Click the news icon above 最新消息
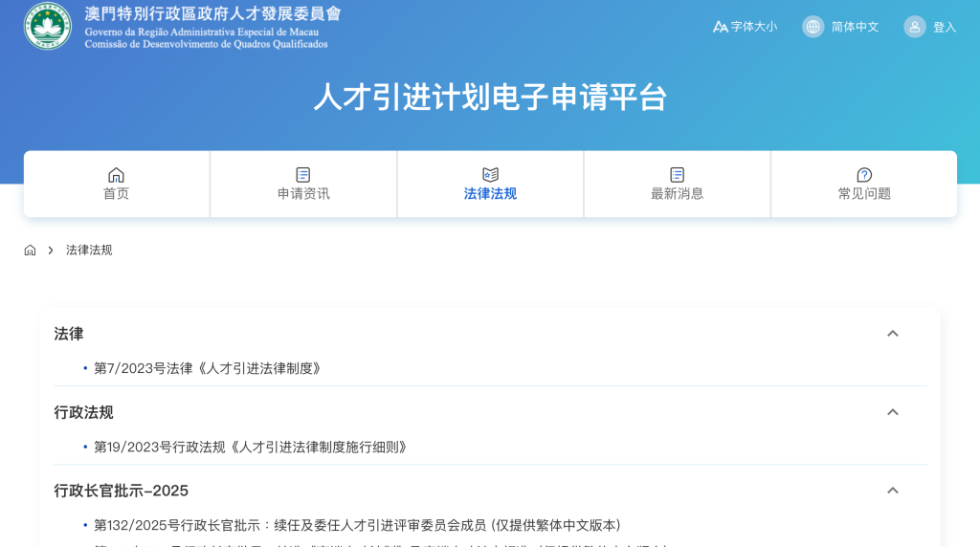The width and height of the screenshot is (980, 547). pos(678,175)
